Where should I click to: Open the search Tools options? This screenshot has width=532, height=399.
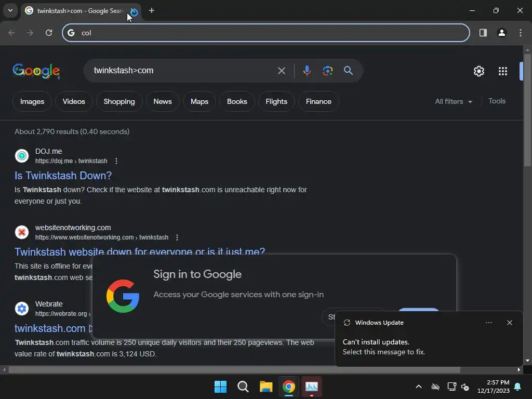497,101
